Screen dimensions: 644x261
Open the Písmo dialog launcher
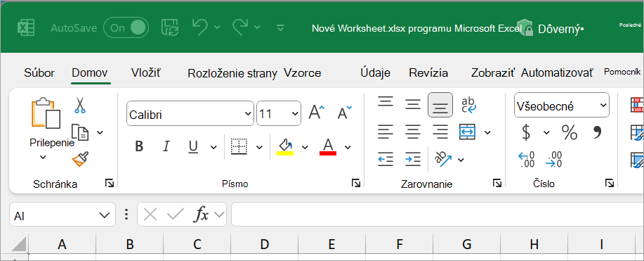[x=355, y=183]
